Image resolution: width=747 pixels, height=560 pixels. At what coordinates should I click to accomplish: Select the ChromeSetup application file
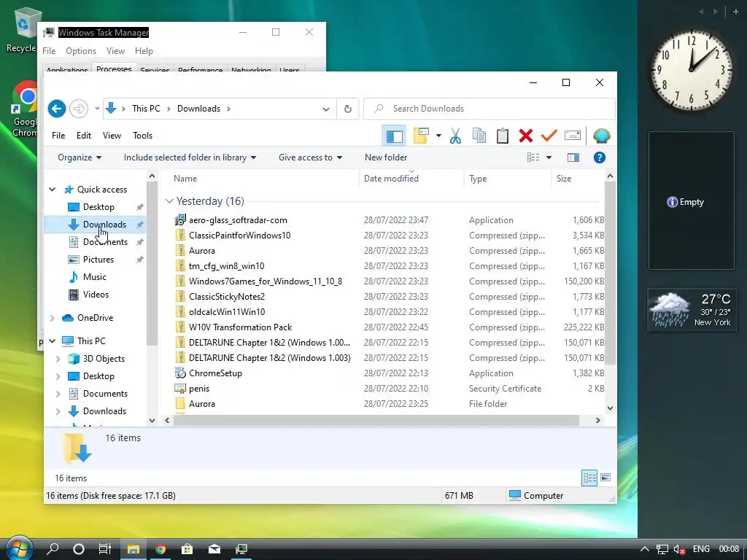pos(215,373)
